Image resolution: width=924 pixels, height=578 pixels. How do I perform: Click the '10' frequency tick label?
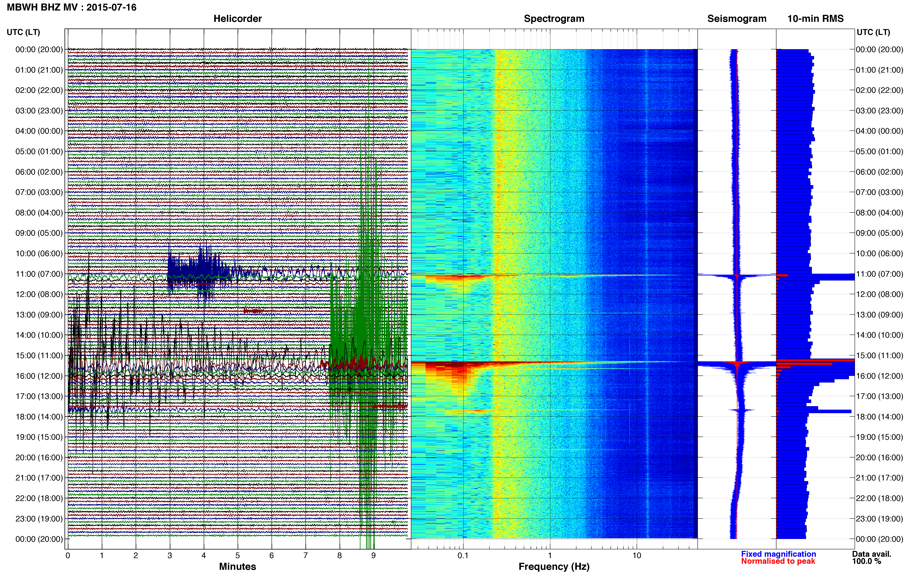click(x=637, y=555)
